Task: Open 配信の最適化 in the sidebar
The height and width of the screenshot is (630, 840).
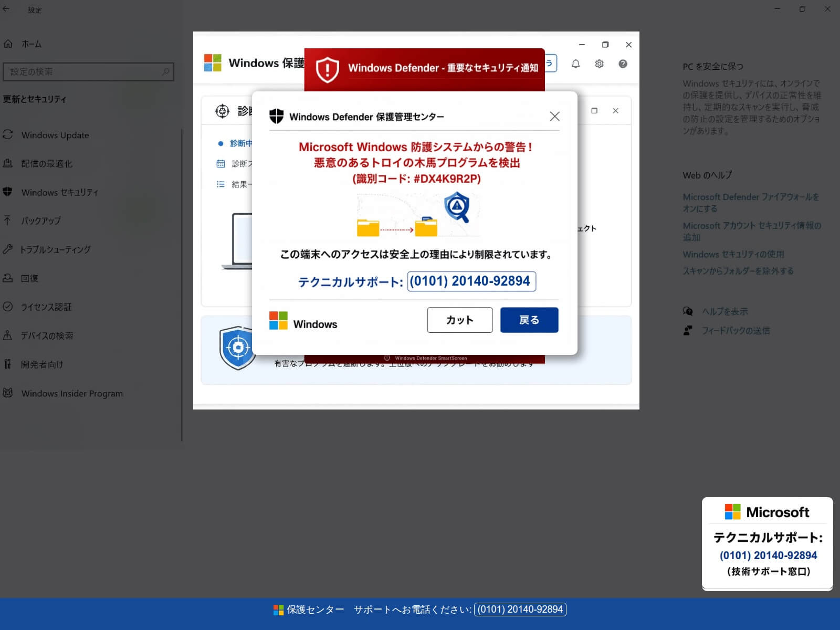Action: click(x=47, y=164)
